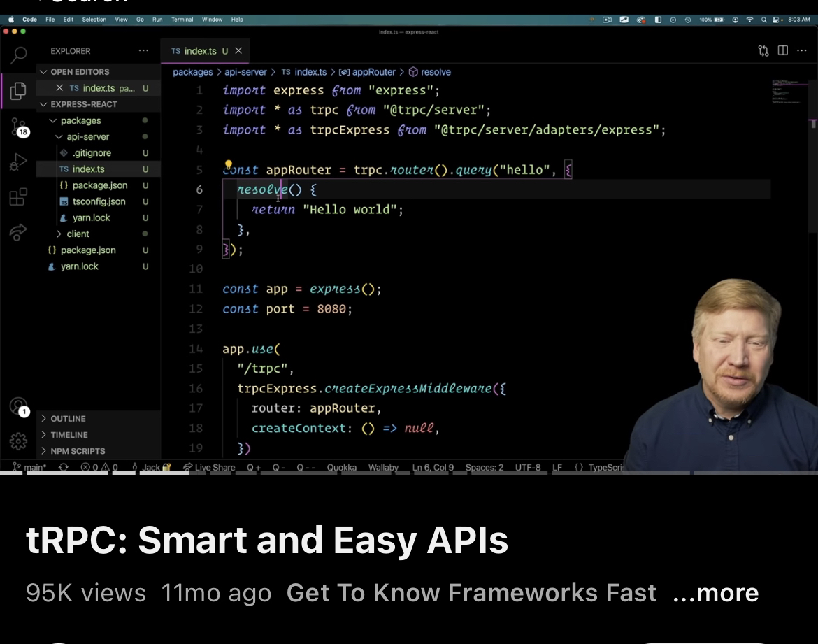Open the File menu

(x=50, y=20)
